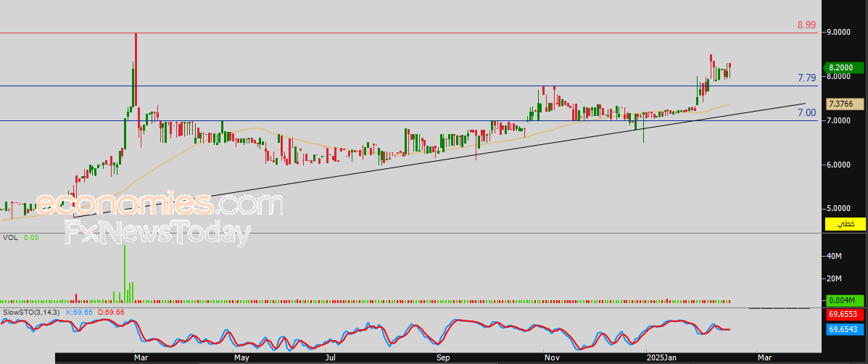Click the tallest green volume bar

coord(125,274)
